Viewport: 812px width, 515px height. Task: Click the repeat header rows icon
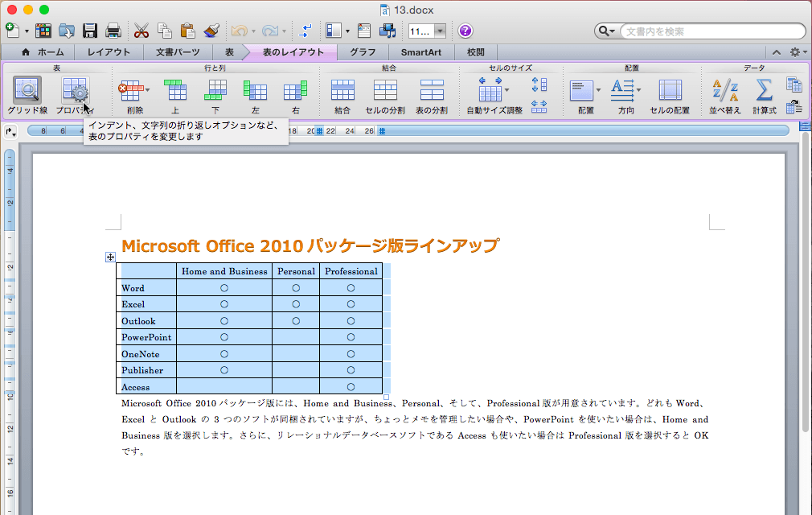point(794,84)
